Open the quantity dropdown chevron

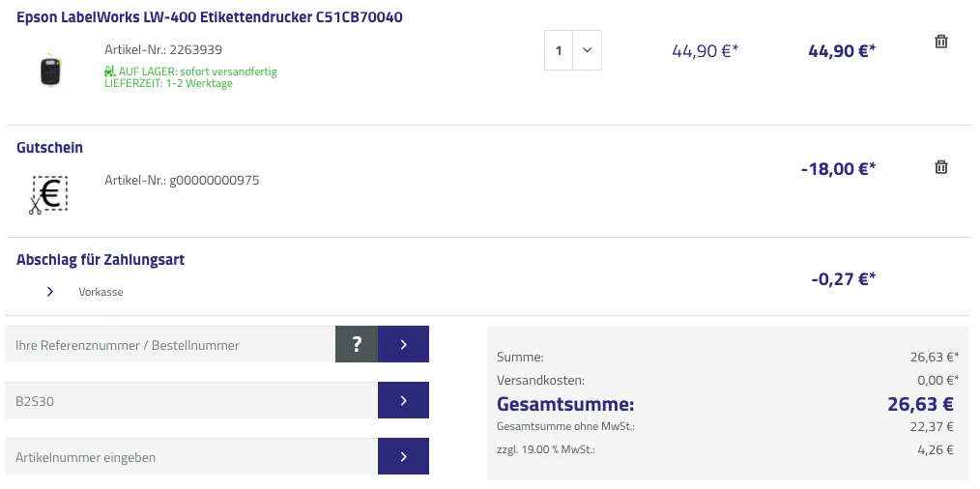pyautogui.click(x=587, y=50)
